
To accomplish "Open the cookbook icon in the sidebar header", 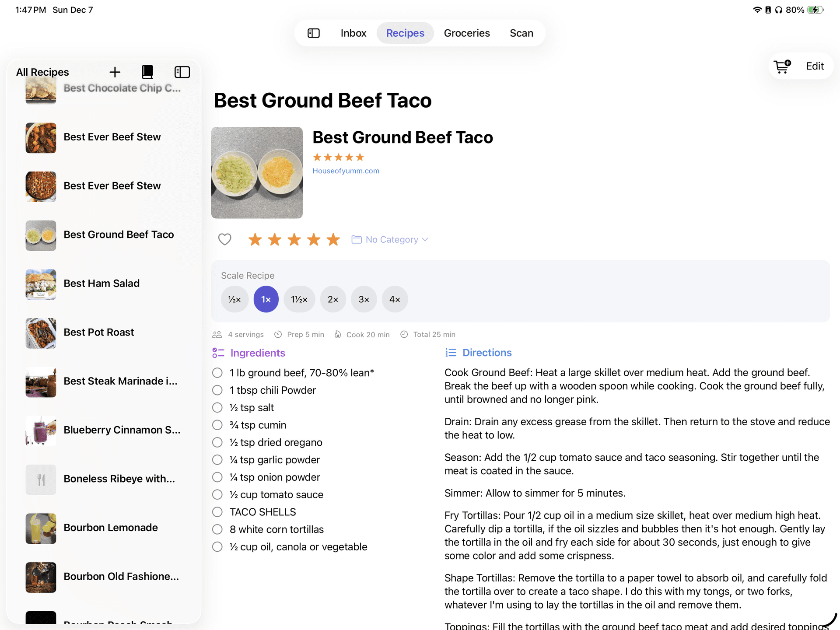I will pyautogui.click(x=147, y=72).
